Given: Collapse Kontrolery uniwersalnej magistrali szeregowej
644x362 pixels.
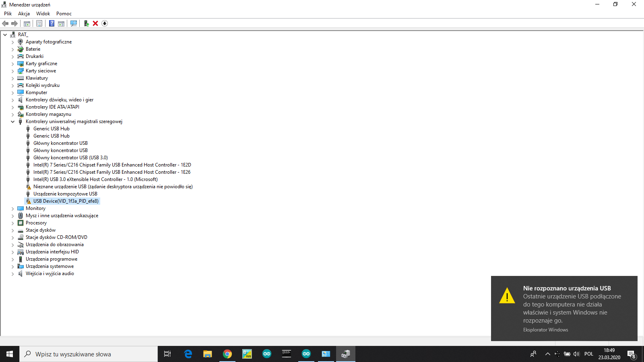Looking at the screenshot, I should click(12, 121).
